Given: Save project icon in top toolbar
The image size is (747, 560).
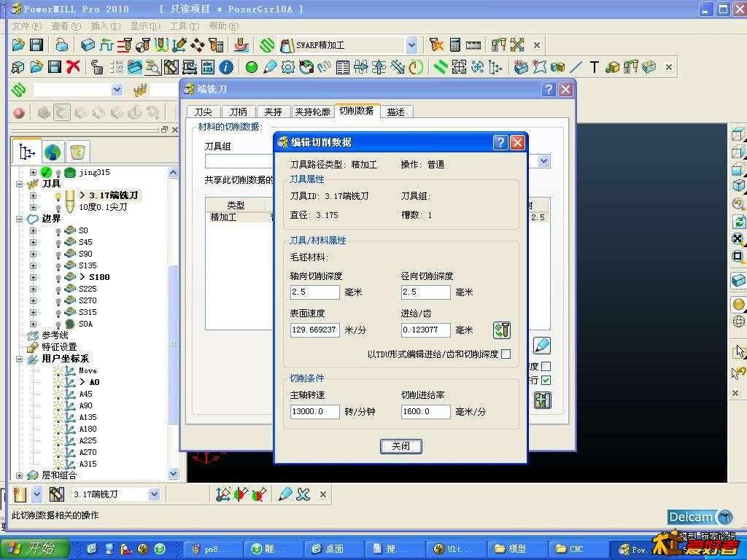Looking at the screenshot, I should point(36,45).
